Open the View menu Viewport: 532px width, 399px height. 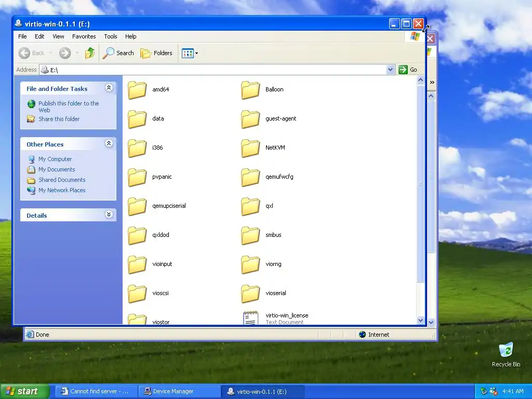click(x=58, y=36)
